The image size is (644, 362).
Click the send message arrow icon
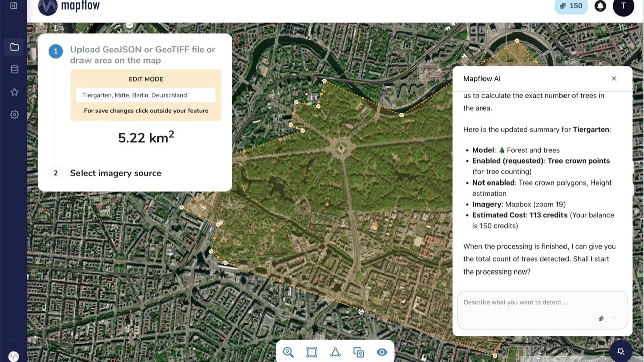coord(613,318)
